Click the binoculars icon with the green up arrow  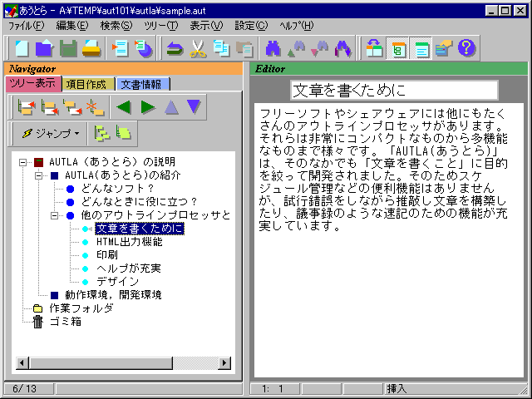pyautogui.click(x=296, y=48)
